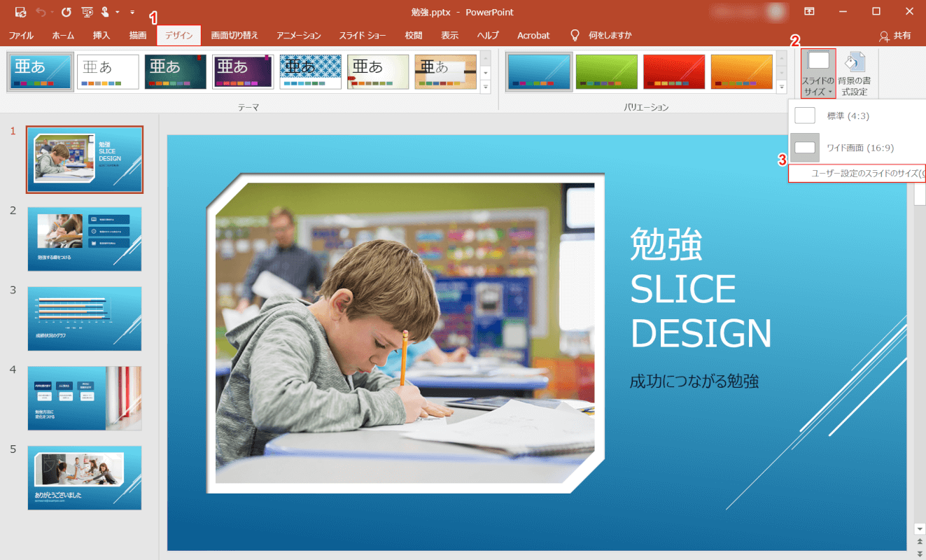
Task: Open the Undo history dropdown arrow
Action: click(52, 12)
